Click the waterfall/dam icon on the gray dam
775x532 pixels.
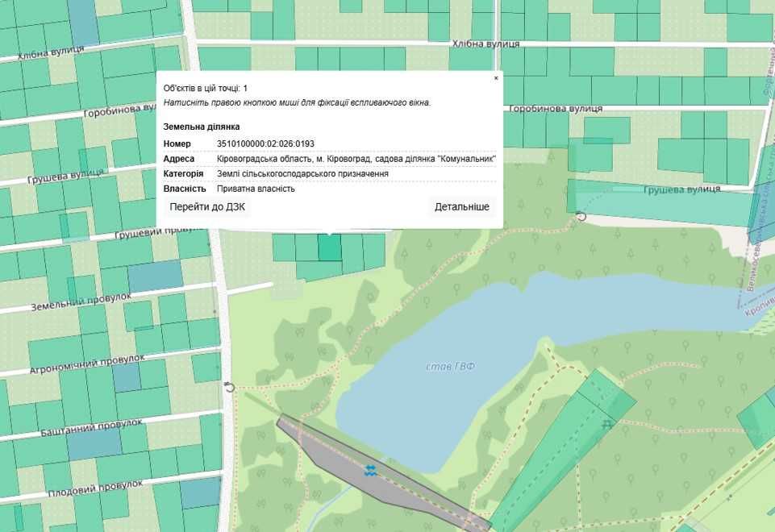[371, 470]
